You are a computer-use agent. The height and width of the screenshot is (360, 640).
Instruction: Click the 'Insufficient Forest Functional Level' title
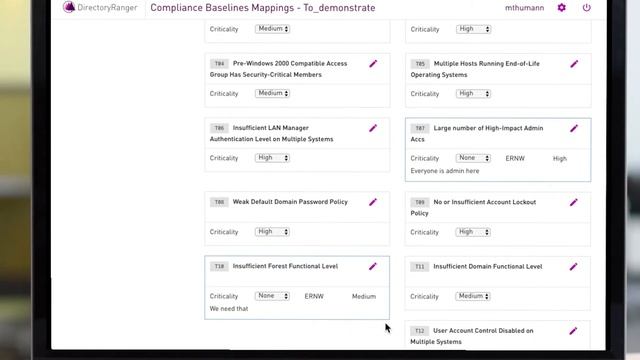tap(285, 266)
